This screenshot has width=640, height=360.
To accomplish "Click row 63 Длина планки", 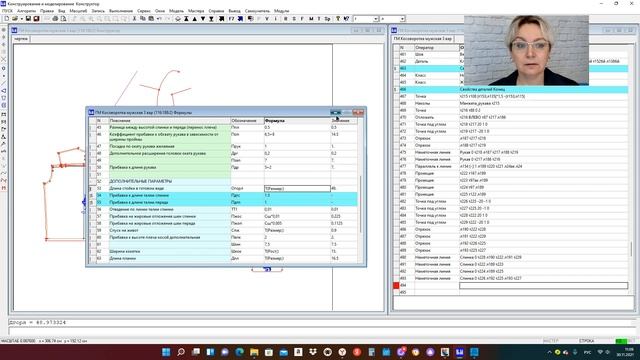I will pos(224,258).
